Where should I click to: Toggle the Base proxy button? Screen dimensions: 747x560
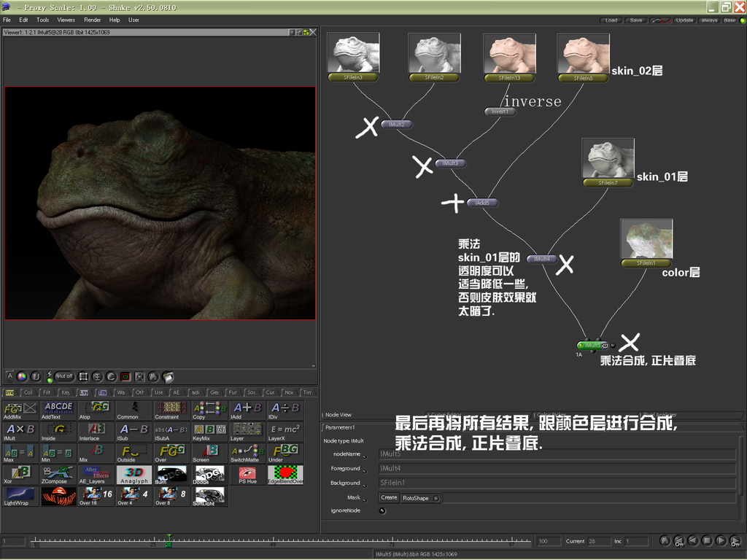729,20
